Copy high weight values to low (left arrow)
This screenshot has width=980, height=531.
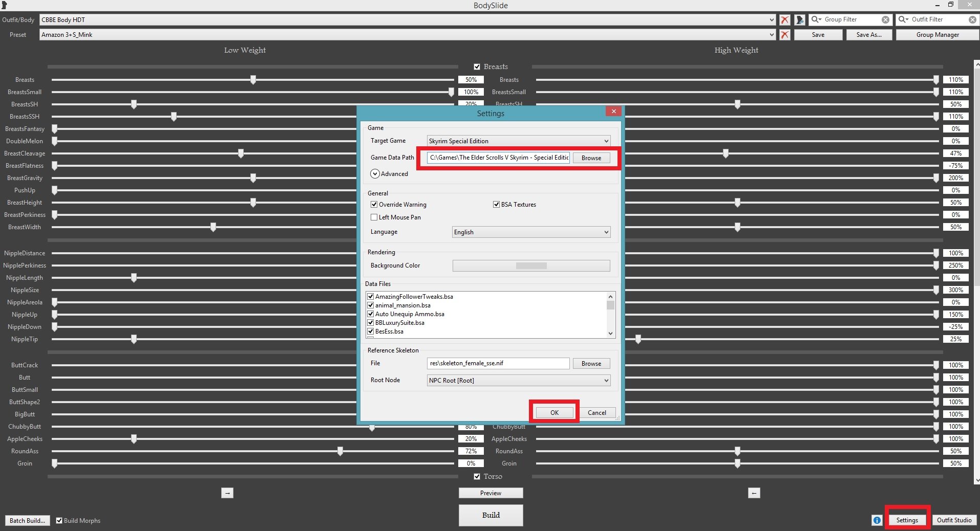click(754, 493)
